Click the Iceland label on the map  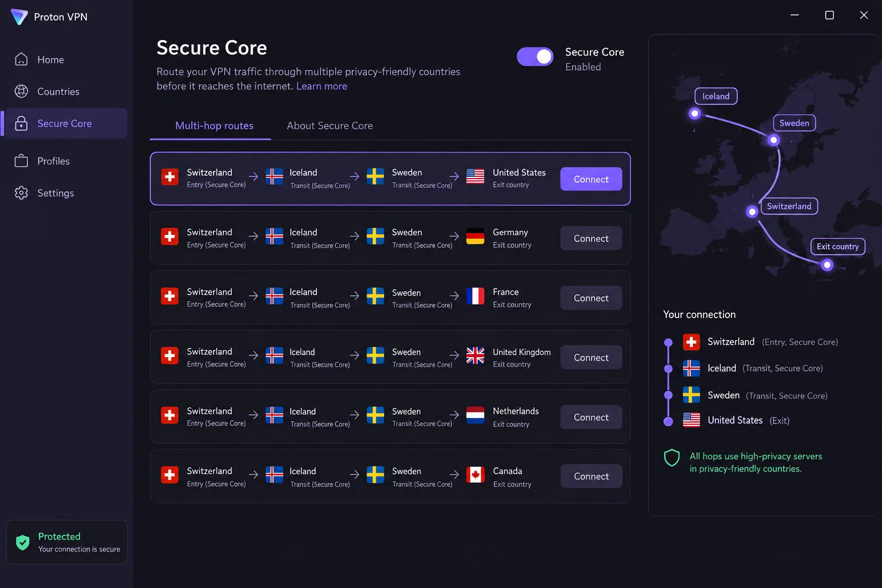point(716,96)
